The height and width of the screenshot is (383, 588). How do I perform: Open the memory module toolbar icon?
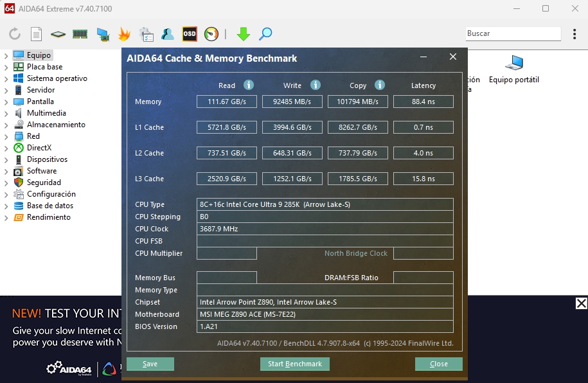[x=80, y=34]
